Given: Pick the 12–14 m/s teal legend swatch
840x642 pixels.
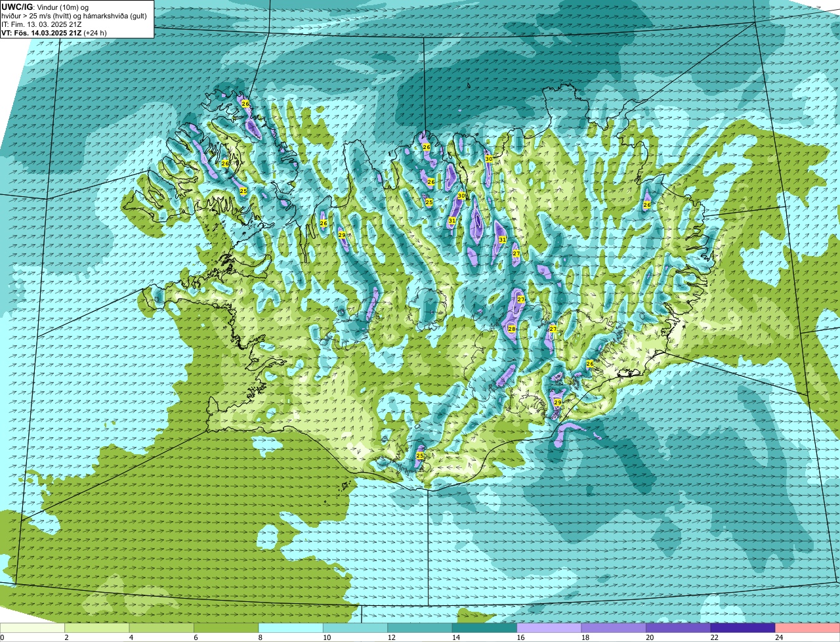Looking at the screenshot, I should 420,628.
